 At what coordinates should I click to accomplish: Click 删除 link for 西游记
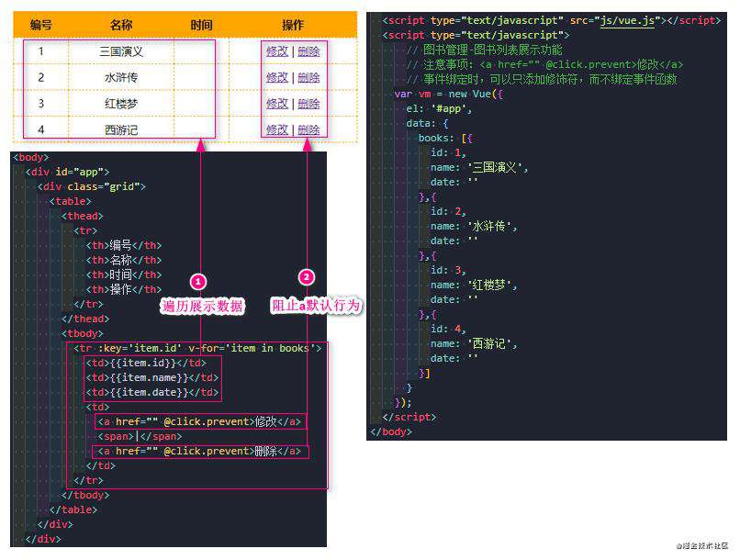[308, 129]
